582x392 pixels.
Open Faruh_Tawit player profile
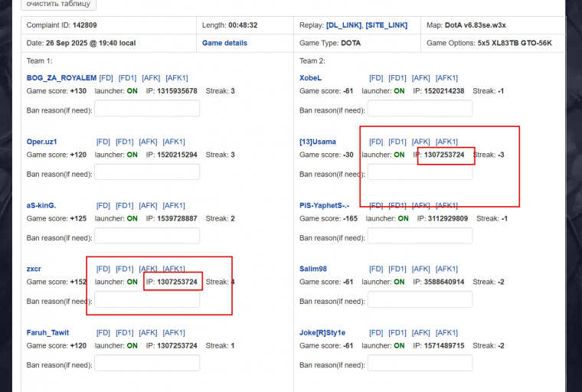pos(47,333)
